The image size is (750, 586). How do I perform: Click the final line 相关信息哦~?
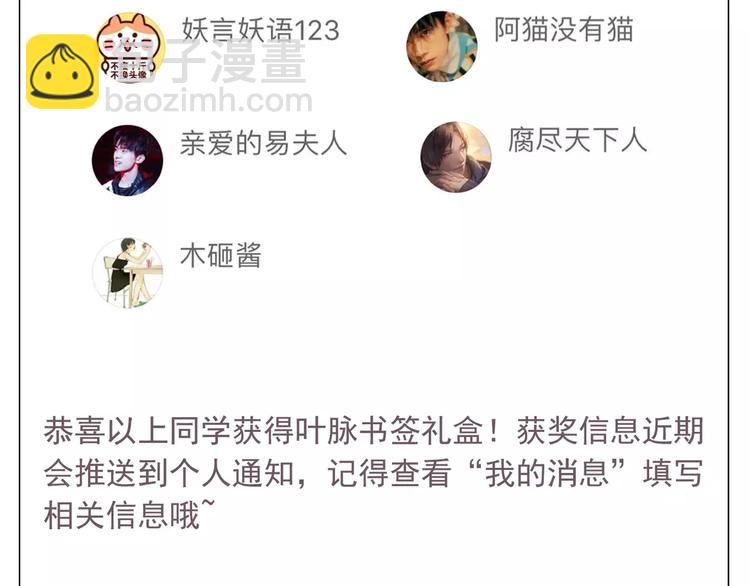point(130,516)
